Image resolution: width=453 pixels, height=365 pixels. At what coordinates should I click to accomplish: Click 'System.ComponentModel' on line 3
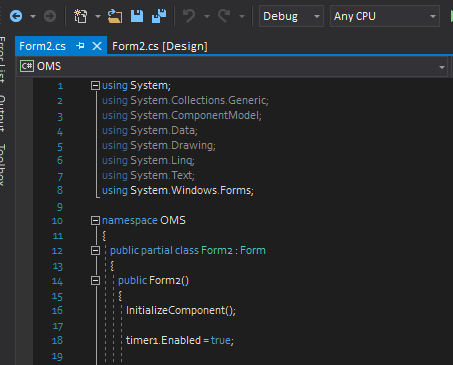click(x=195, y=115)
